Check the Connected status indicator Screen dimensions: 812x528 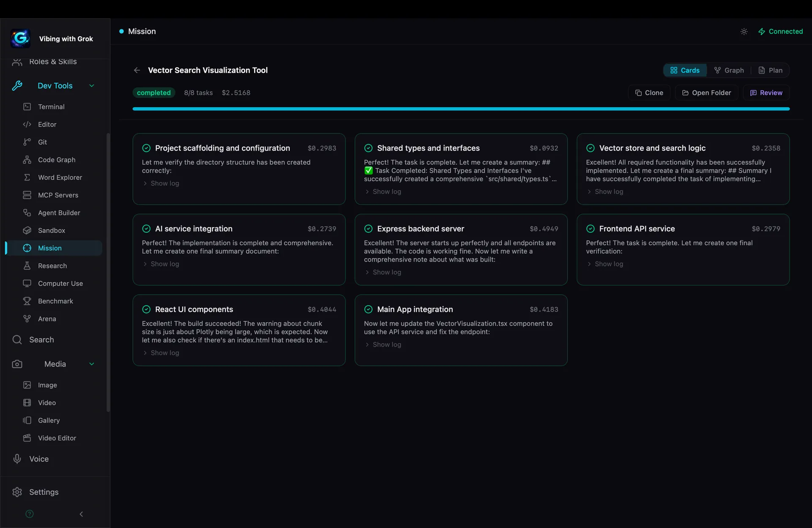pyautogui.click(x=780, y=31)
